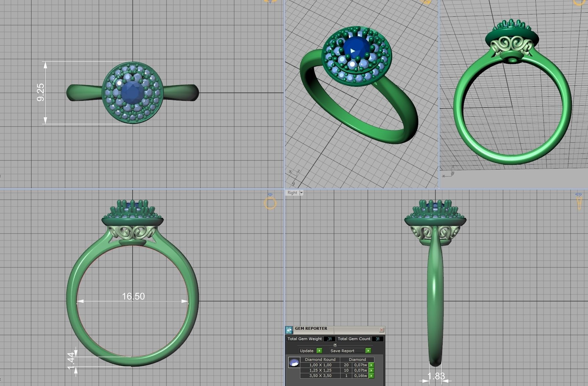588x386 pixels.
Task: Click the Save Report button
Action: pyautogui.click(x=350, y=351)
